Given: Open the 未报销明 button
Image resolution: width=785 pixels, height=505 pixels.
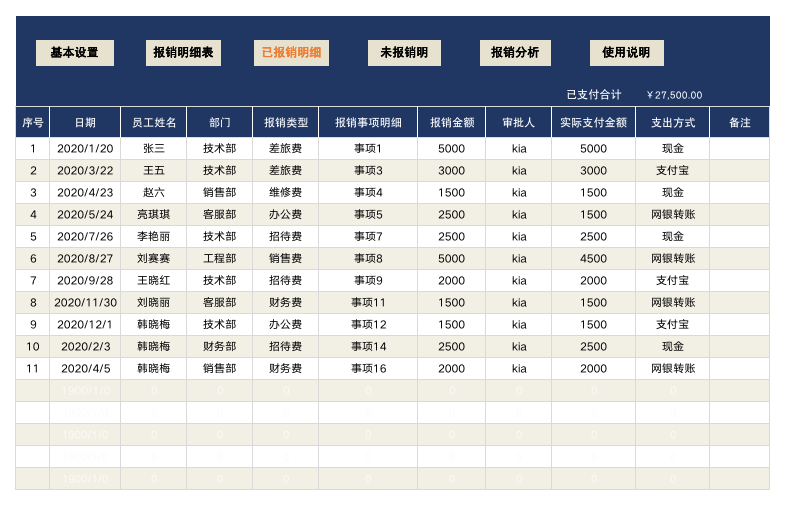Looking at the screenshot, I should click(404, 53).
